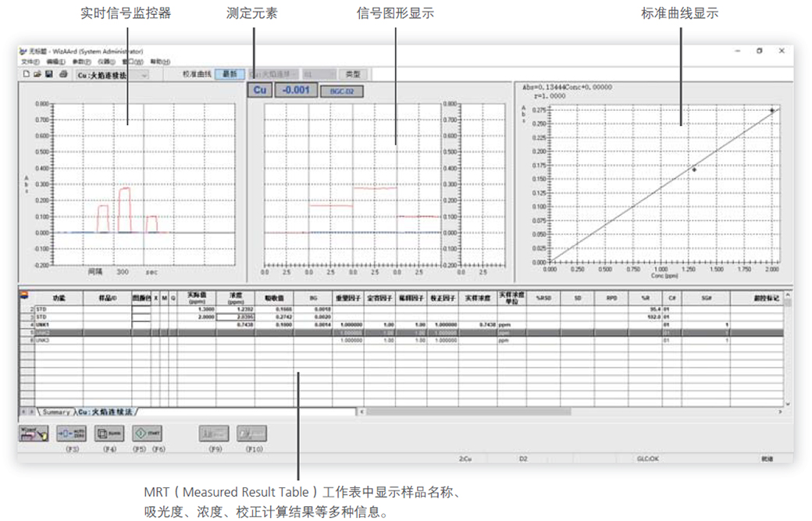The width and height of the screenshot is (812, 521).
Task: Expand the small disabled dropdown left of 类型
Action: pos(320,74)
